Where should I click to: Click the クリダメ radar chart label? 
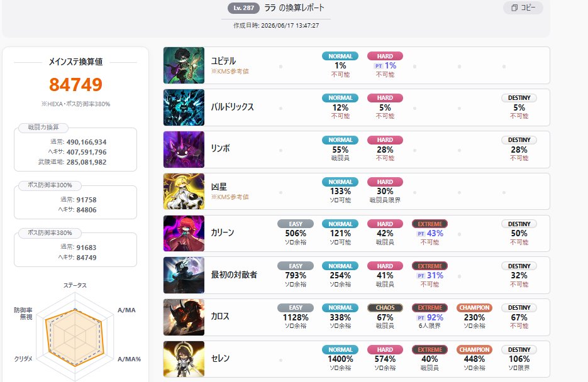[x=23, y=358]
